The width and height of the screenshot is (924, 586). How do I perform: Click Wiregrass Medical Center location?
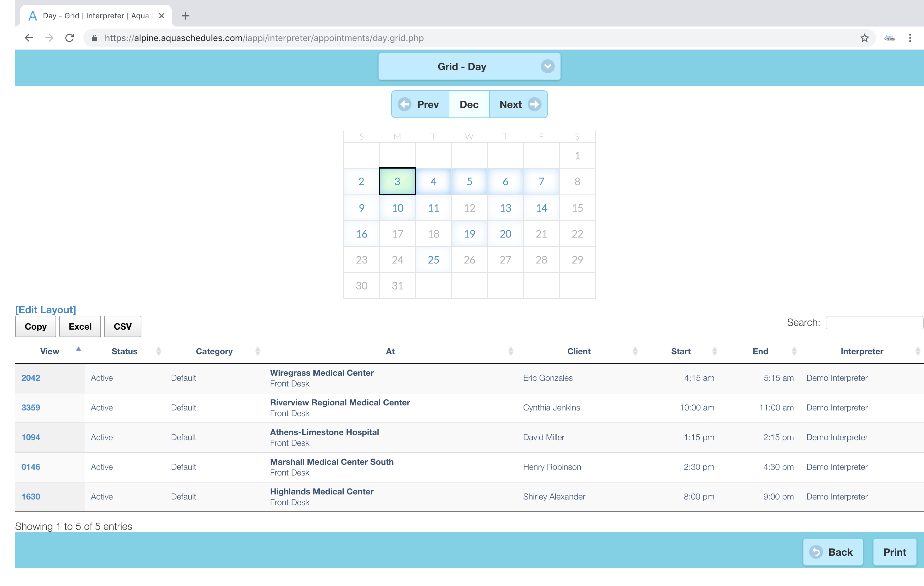pyautogui.click(x=322, y=373)
